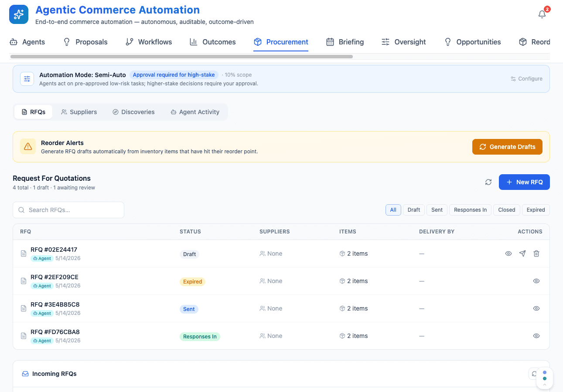Screen dimensions: 563x392
Task: Select the All status filter
Action: point(393,210)
